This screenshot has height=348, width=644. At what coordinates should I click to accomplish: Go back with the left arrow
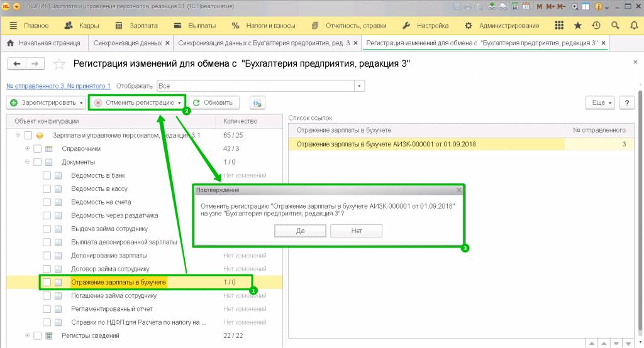coord(17,63)
